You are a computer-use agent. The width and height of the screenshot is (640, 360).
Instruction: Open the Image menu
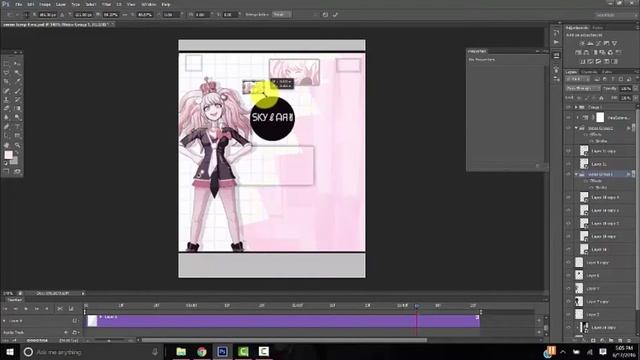pos(45,4)
